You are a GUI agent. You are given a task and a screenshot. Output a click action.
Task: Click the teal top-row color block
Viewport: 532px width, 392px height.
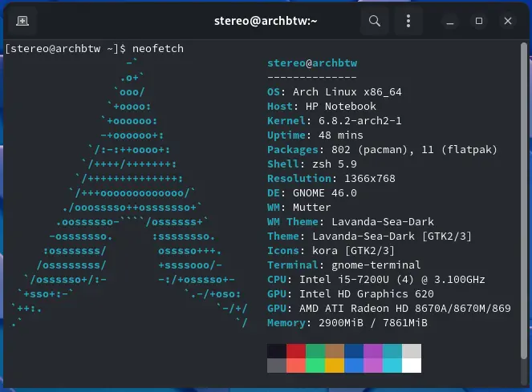pyautogui.click(x=392, y=351)
